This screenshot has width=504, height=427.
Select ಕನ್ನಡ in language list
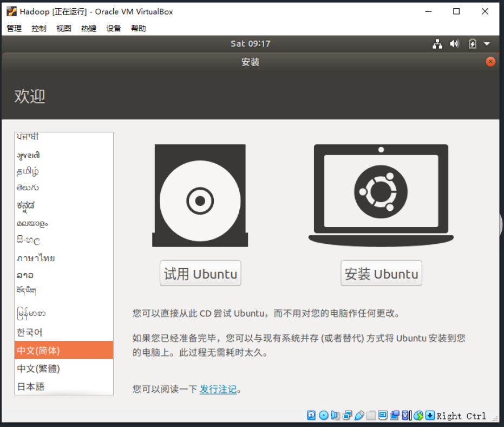(x=64, y=205)
